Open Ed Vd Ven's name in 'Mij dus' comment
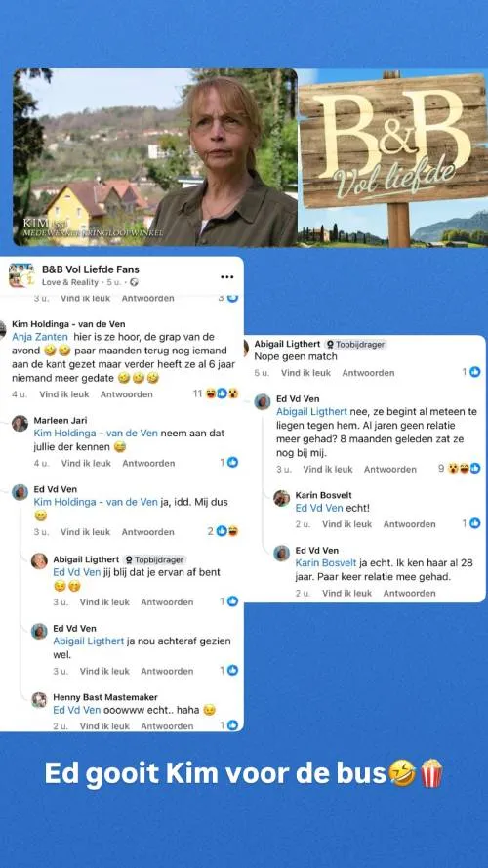The width and height of the screenshot is (488, 868). pyautogui.click(x=56, y=489)
